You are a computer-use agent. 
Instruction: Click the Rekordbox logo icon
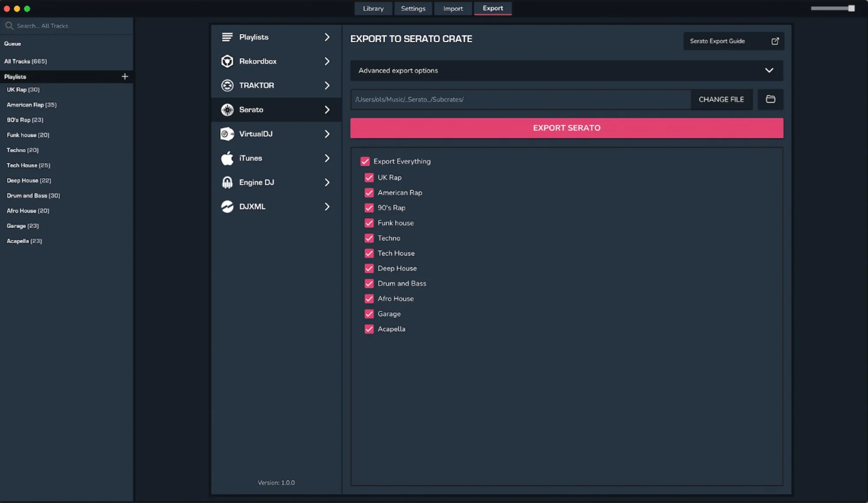pos(227,61)
